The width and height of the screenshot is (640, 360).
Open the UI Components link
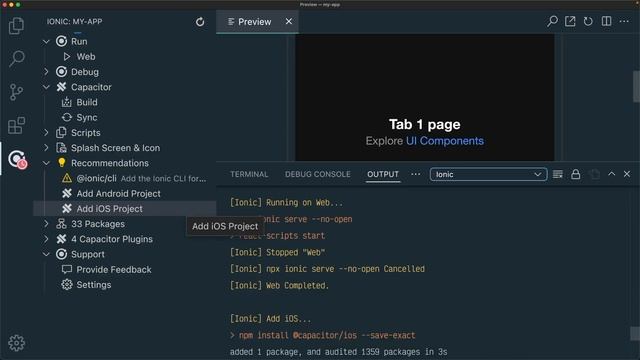445,141
